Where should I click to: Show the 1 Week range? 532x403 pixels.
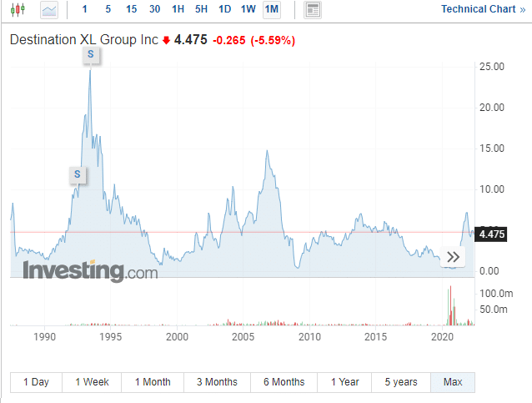point(92,382)
